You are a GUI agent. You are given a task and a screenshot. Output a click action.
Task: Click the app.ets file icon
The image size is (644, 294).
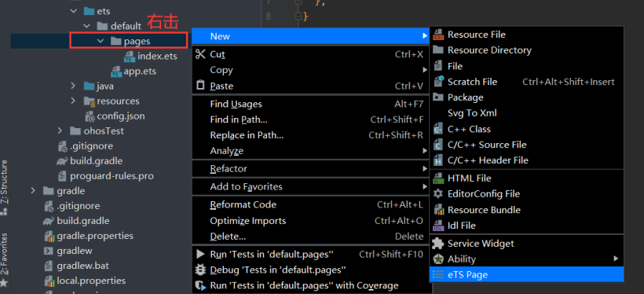[116, 72]
